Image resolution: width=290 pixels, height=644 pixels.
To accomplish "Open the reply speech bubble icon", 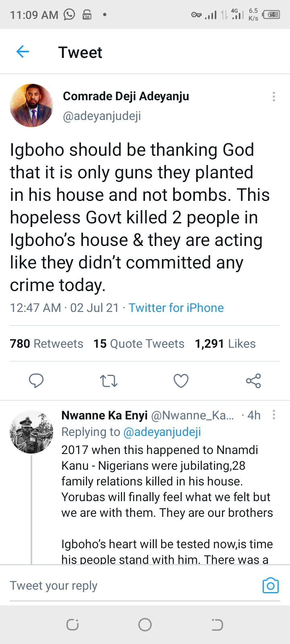I will point(36,380).
